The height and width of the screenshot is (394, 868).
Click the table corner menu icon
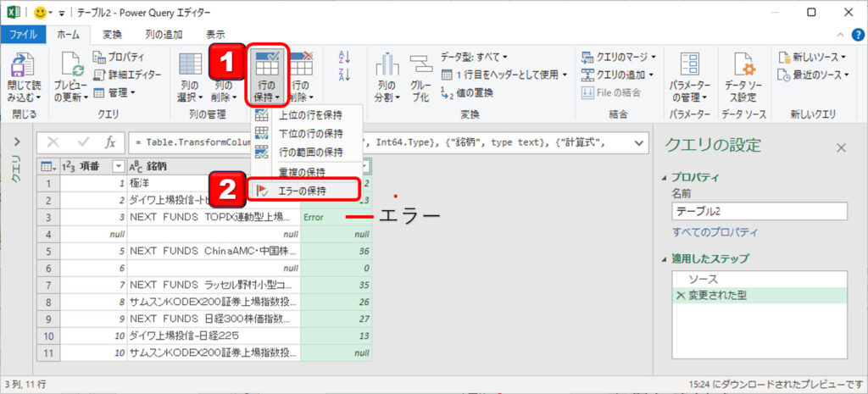tap(47, 167)
